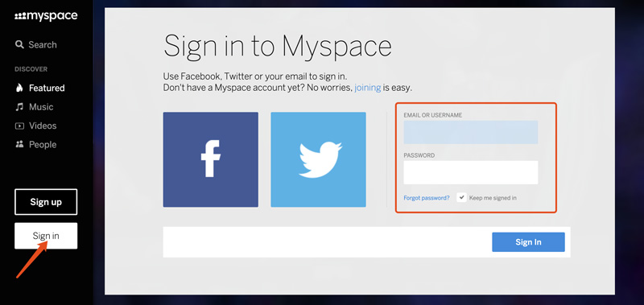The width and height of the screenshot is (644, 305).
Task: Submit with the blue Sign In button
Action: point(528,241)
